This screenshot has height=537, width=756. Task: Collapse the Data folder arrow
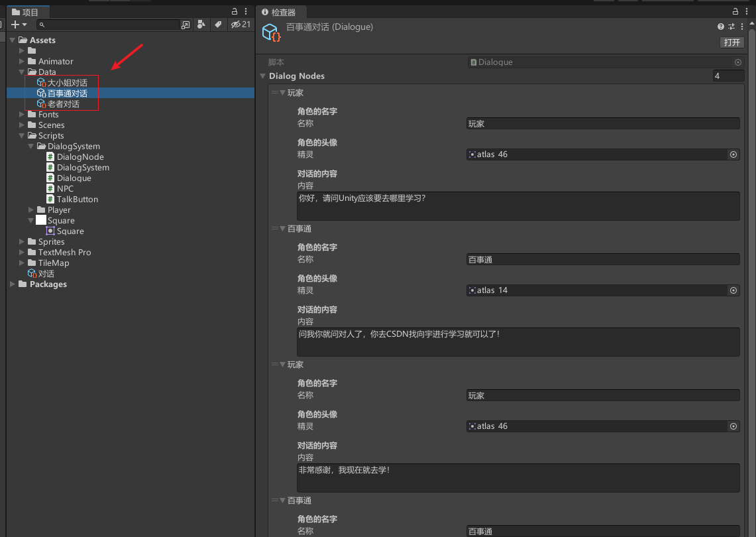click(22, 72)
